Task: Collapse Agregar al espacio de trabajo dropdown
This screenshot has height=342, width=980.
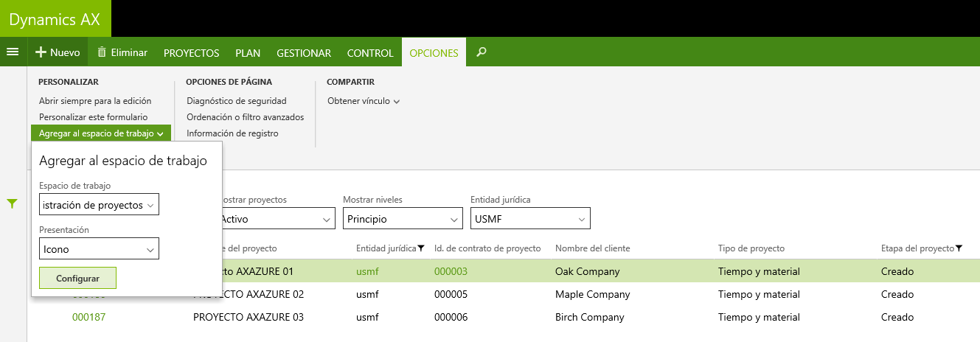Action: click(101, 133)
